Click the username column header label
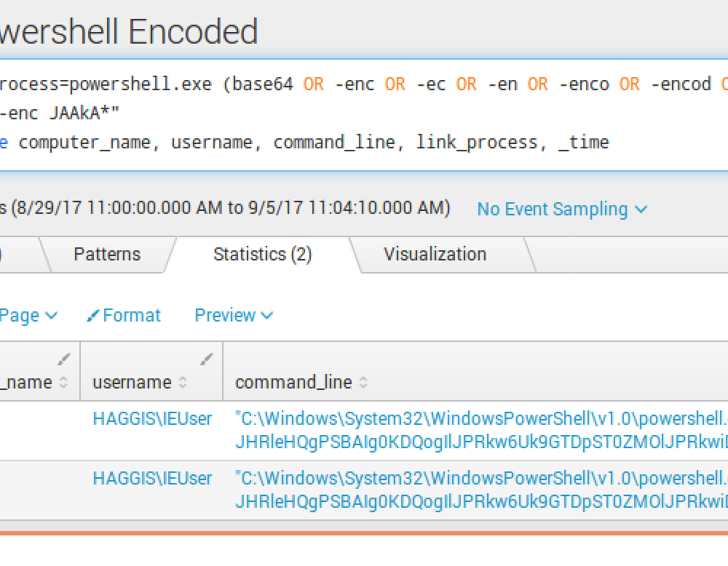The height and width of the screenshot is (566, 728). tap(132, 383)
